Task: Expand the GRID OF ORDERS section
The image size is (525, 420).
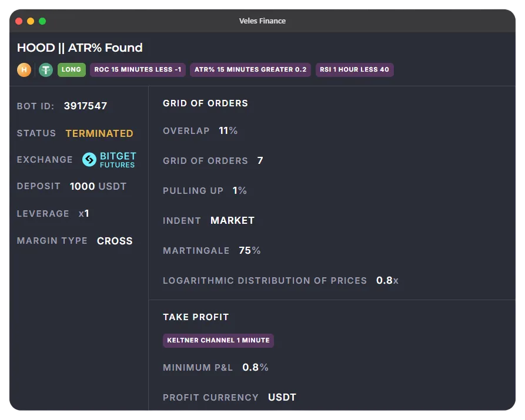Action: coord(205,103)
